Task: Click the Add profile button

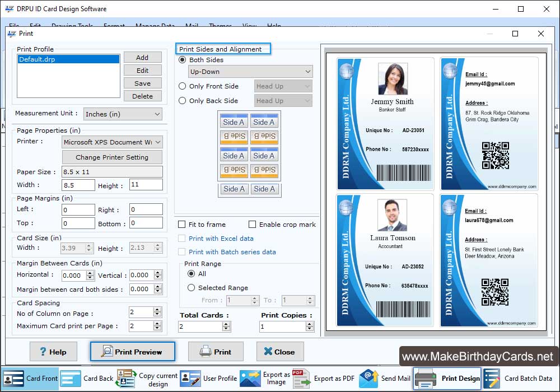Action: point(142,58)
